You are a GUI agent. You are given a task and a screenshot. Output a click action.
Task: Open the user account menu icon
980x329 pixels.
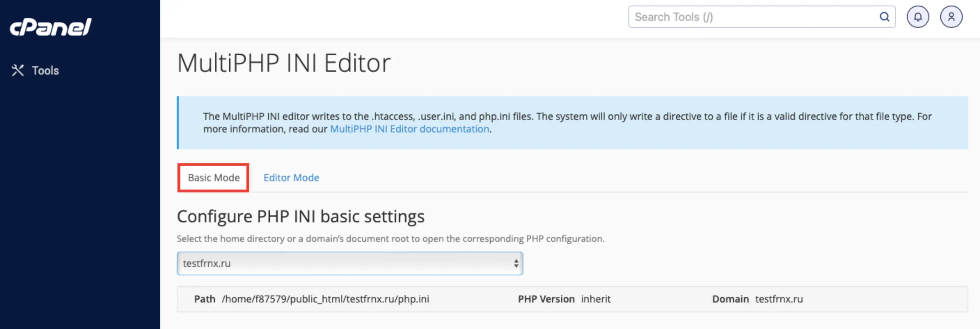(951, 17)
